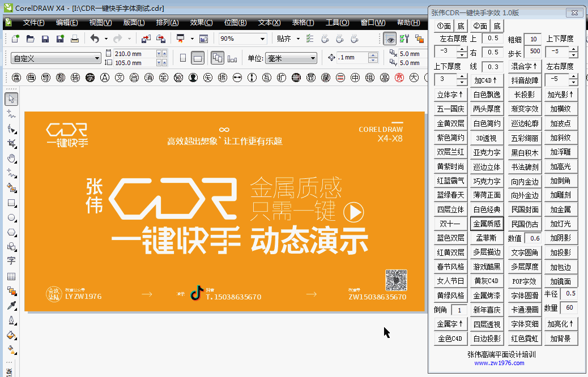
Task: Switch the page to portrait orientation
Action: (x=183, y=58)
